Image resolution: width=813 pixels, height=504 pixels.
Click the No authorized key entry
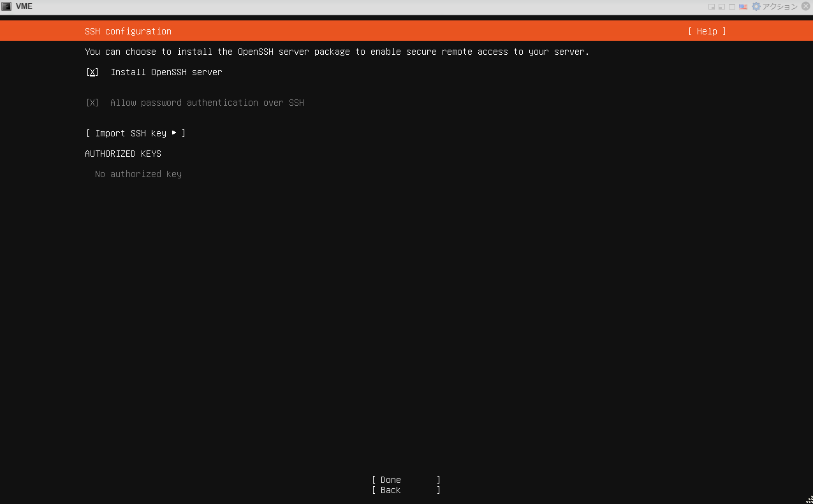[138, 173]
